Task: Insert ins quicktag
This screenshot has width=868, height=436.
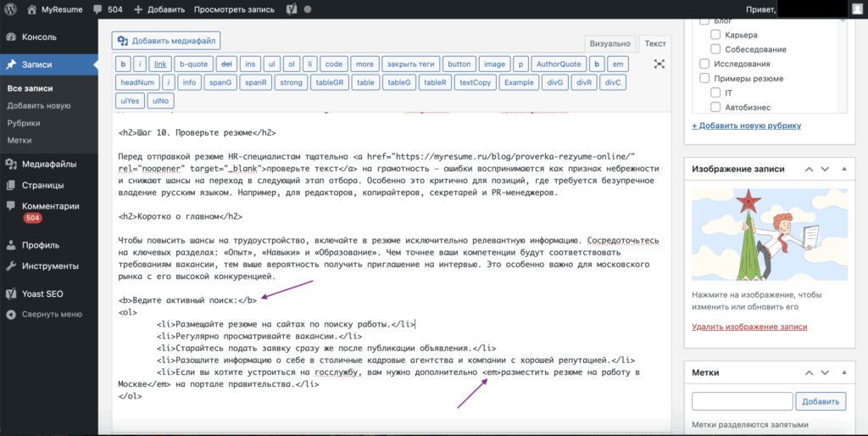Action: (250, 64)
